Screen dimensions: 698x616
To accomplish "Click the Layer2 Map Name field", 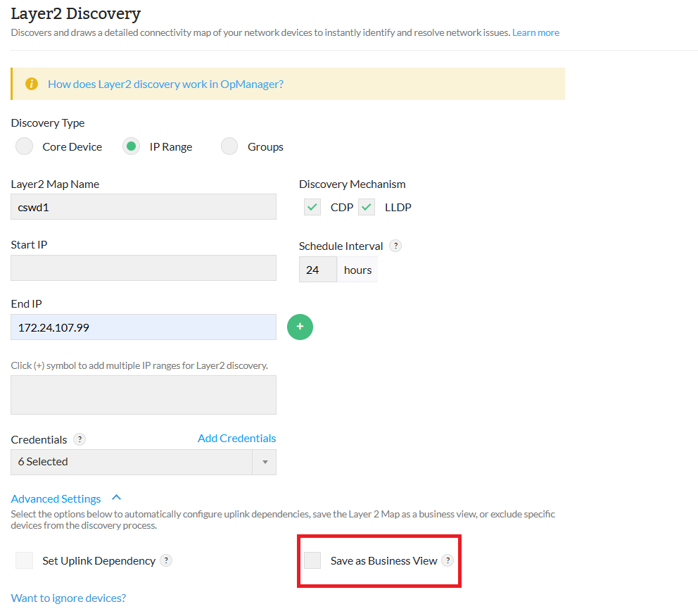I will 144,208.
